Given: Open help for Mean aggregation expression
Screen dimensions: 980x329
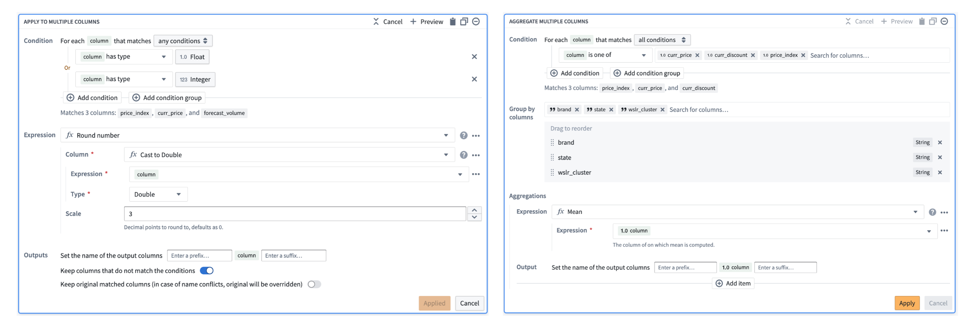Looking at the screenshot, I should pyautogui.click(x=932, y=212).
